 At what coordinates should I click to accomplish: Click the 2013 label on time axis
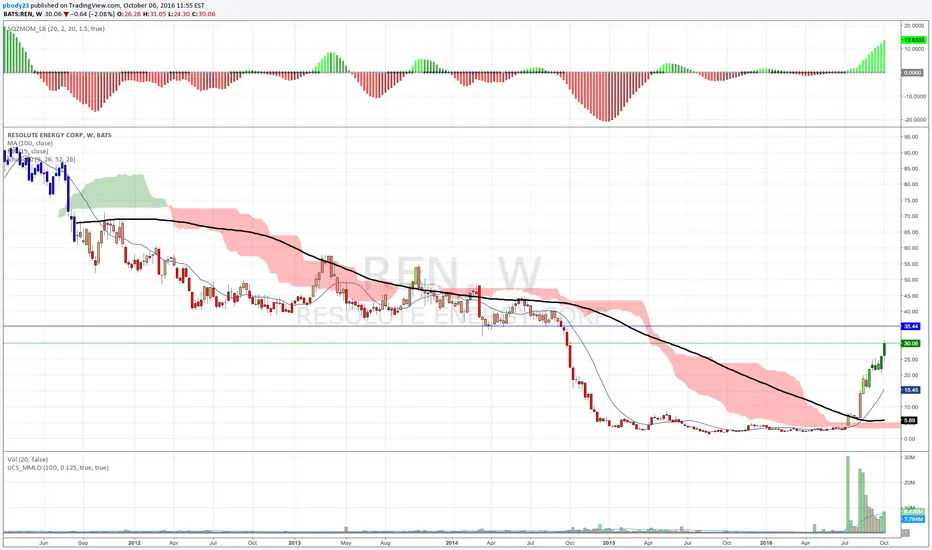click(294, 543)
